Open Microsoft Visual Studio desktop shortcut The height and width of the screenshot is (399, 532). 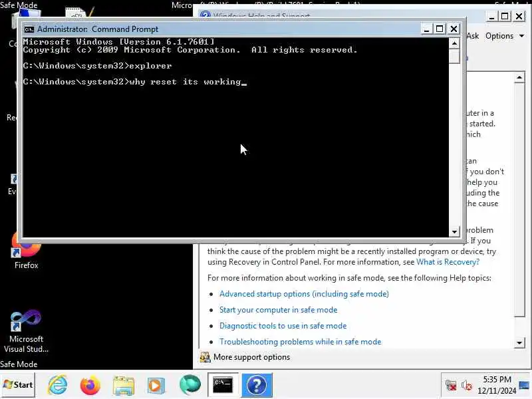(26, 331)
